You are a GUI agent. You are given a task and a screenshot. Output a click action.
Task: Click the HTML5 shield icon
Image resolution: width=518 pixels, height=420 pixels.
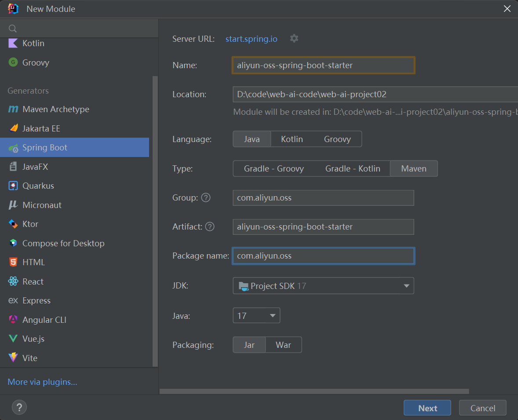click(13, 262)
